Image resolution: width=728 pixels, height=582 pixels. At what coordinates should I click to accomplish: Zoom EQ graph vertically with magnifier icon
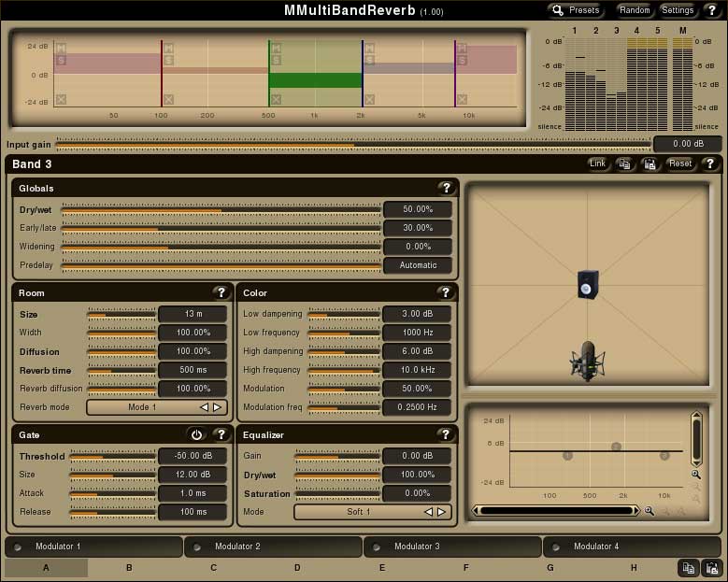click(695, 475)
